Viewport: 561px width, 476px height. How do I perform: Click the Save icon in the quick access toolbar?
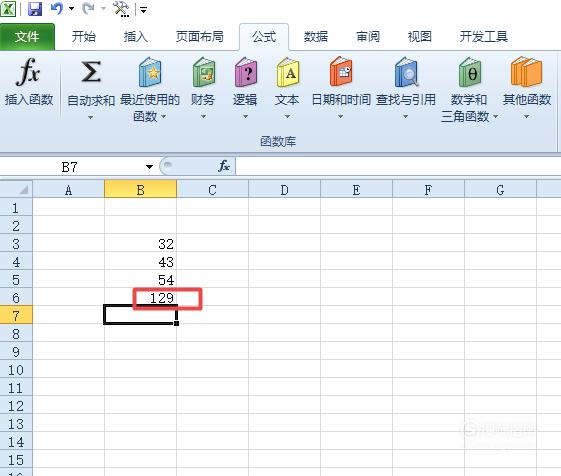(35, 9)
